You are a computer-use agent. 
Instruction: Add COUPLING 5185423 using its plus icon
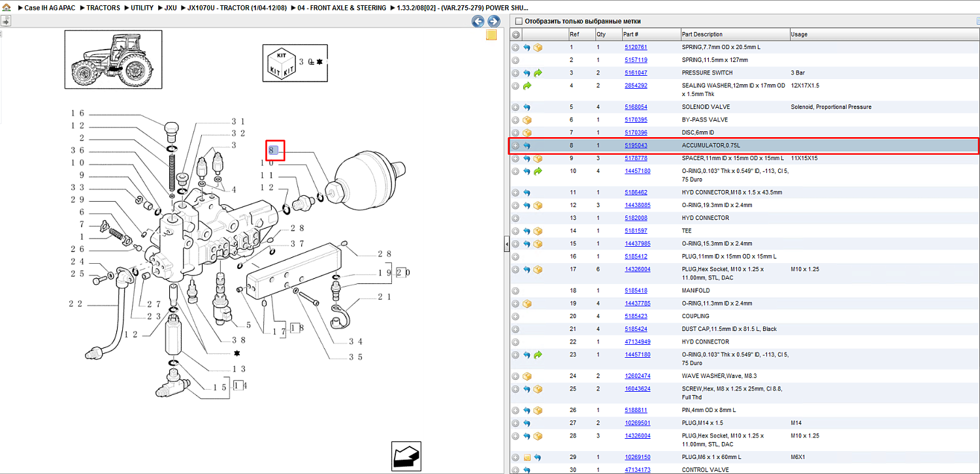coord(515,316)
